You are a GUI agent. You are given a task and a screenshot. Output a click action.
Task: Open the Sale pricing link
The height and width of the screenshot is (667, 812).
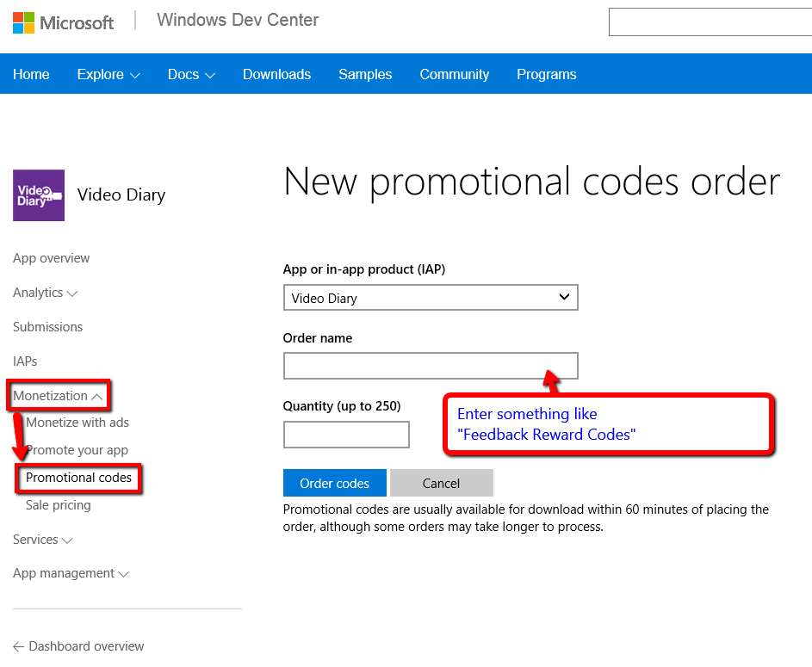58,505
